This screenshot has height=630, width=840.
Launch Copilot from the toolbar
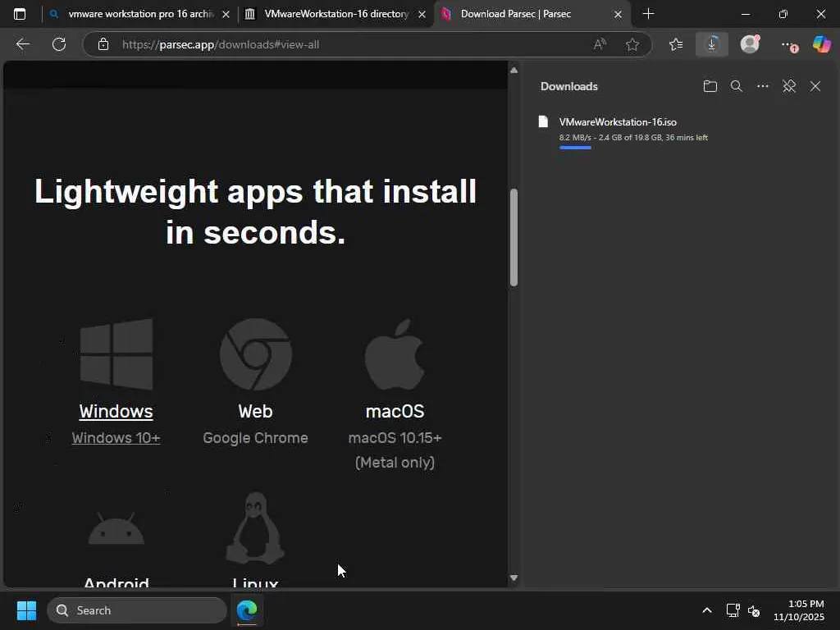[821, 44]
